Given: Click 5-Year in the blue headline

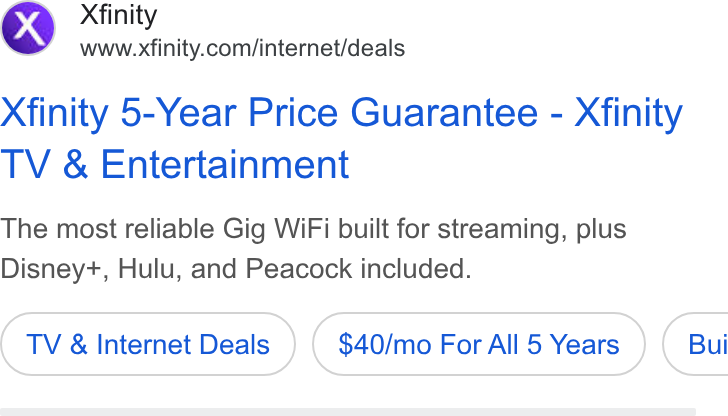Looking at the screenshot, I should coord(179,113).
